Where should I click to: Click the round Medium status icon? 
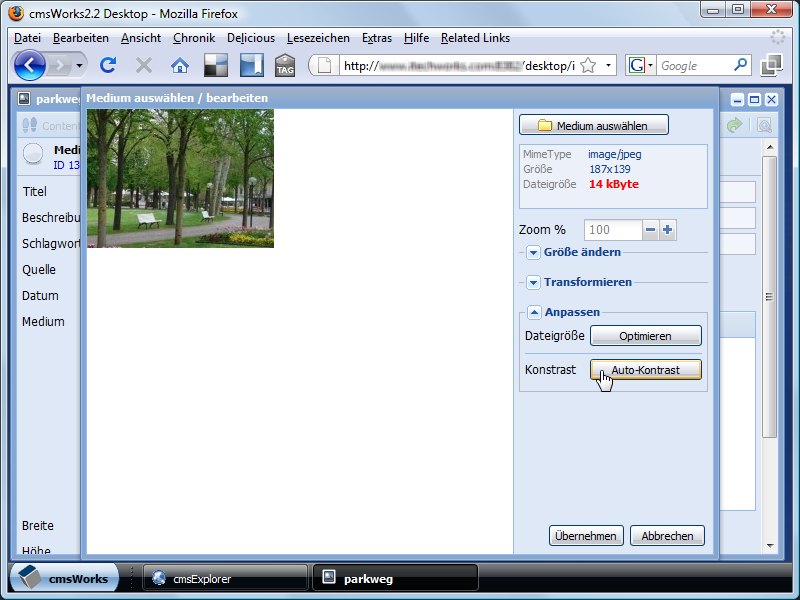[33, 154]
